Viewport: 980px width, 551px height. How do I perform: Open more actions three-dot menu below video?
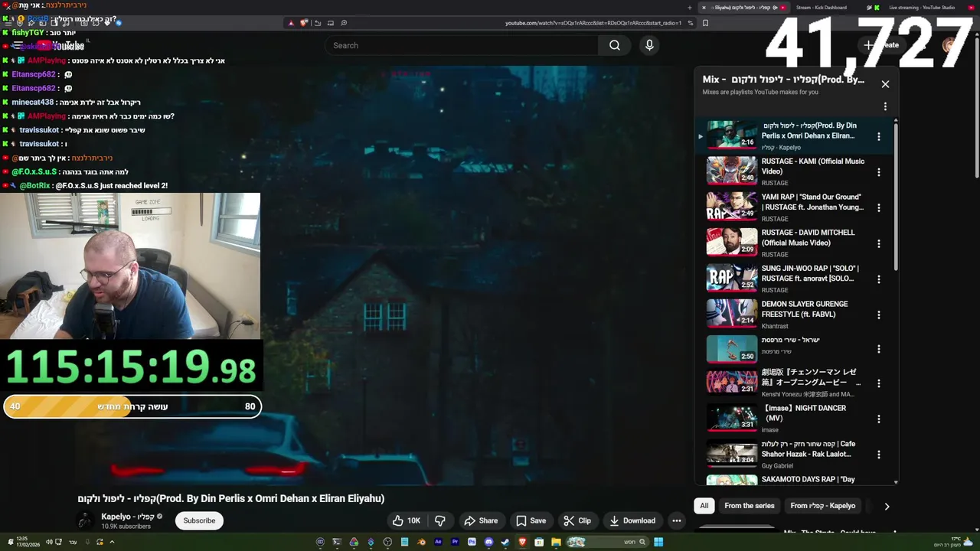[x=676, y=520]
